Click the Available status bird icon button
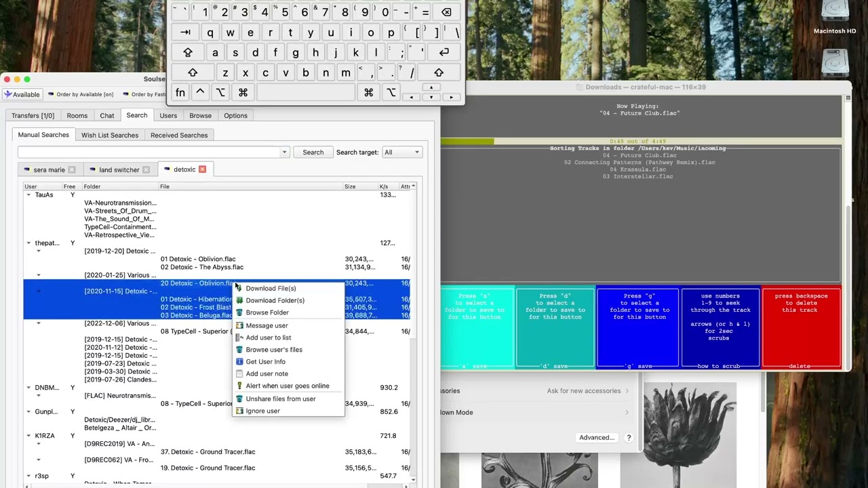This screenshot has width=868, height=488. (x=22, y=94)
